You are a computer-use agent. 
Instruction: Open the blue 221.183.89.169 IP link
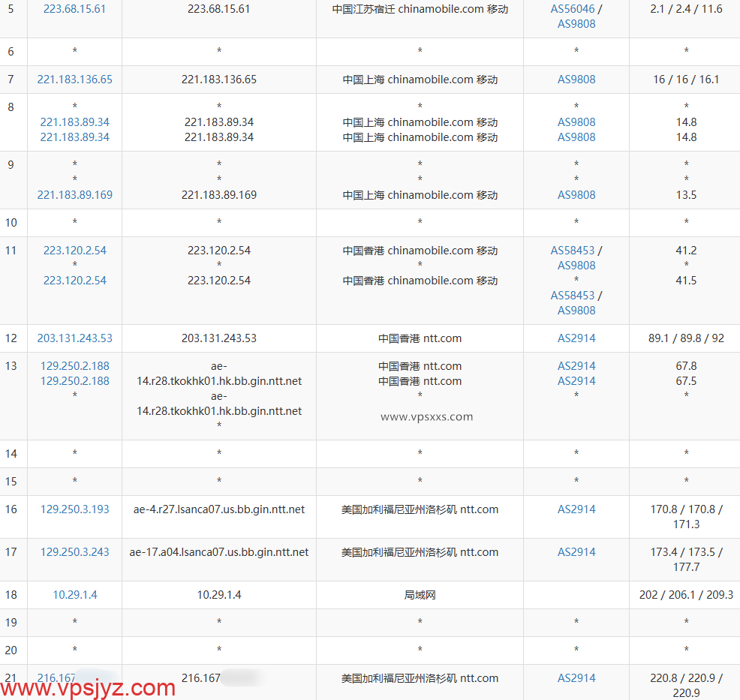(x=74, y=195)
